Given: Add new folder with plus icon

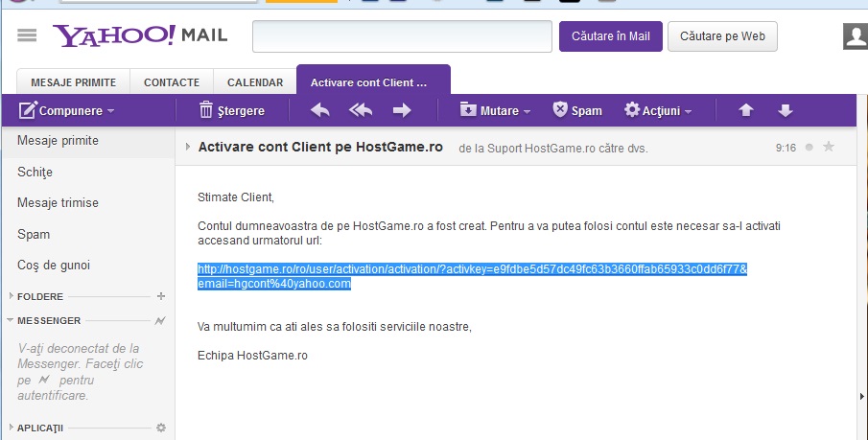Looking at the screenshot, I should click(161, 296).
